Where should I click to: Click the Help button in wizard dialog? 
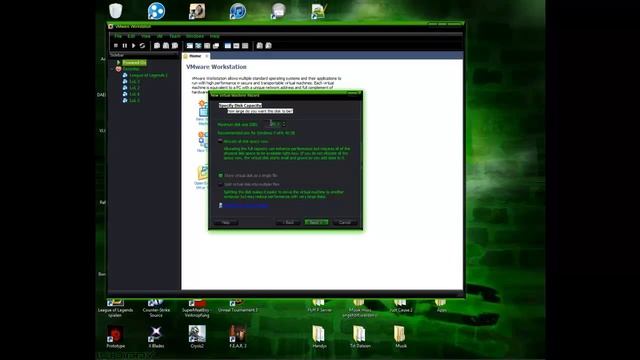[226, 222]
